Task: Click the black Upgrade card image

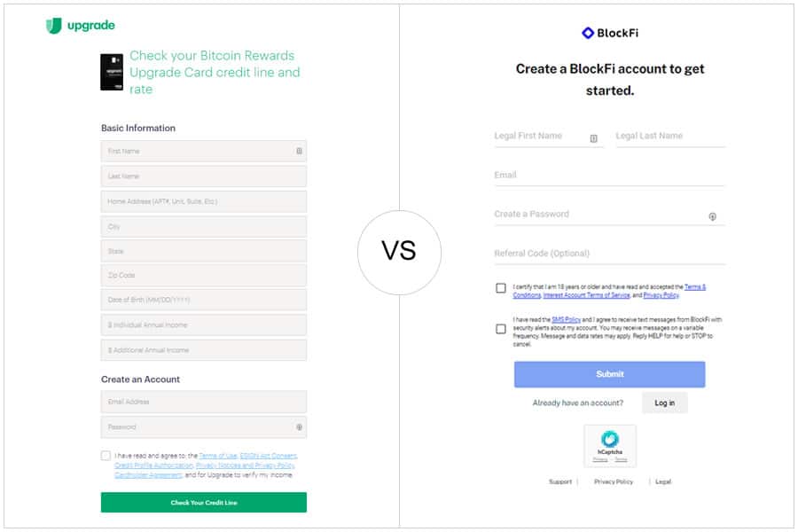Action: [112, 72]
